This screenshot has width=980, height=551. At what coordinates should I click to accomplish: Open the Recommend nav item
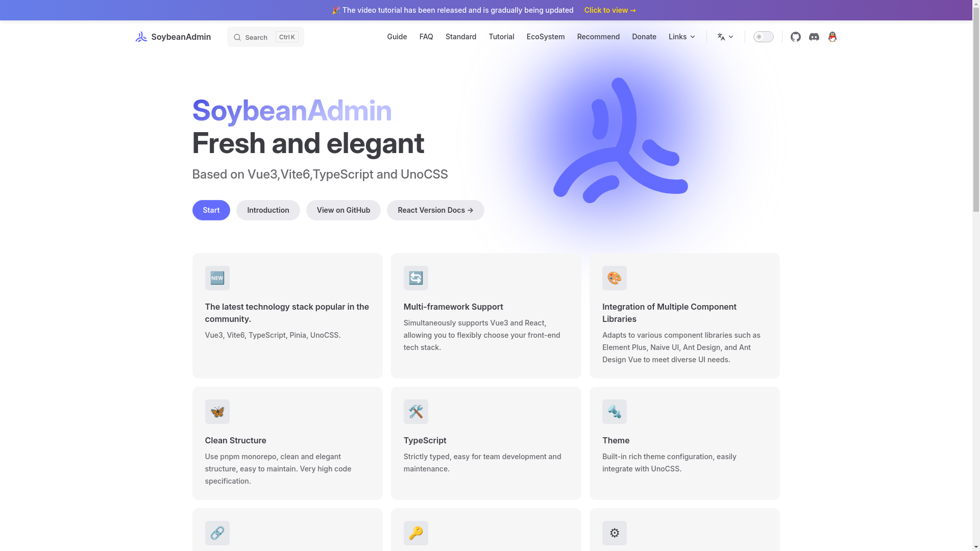click(x=598, y=37)
